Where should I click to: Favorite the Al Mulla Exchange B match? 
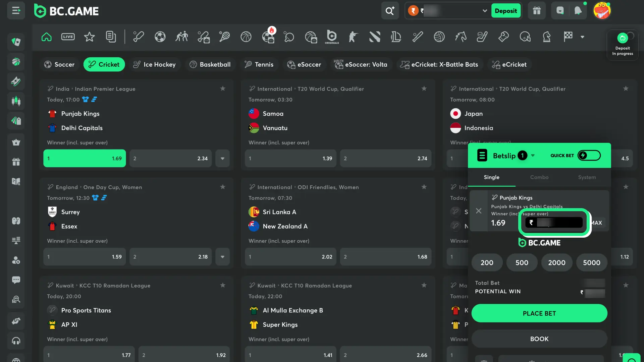click(424, 285)
